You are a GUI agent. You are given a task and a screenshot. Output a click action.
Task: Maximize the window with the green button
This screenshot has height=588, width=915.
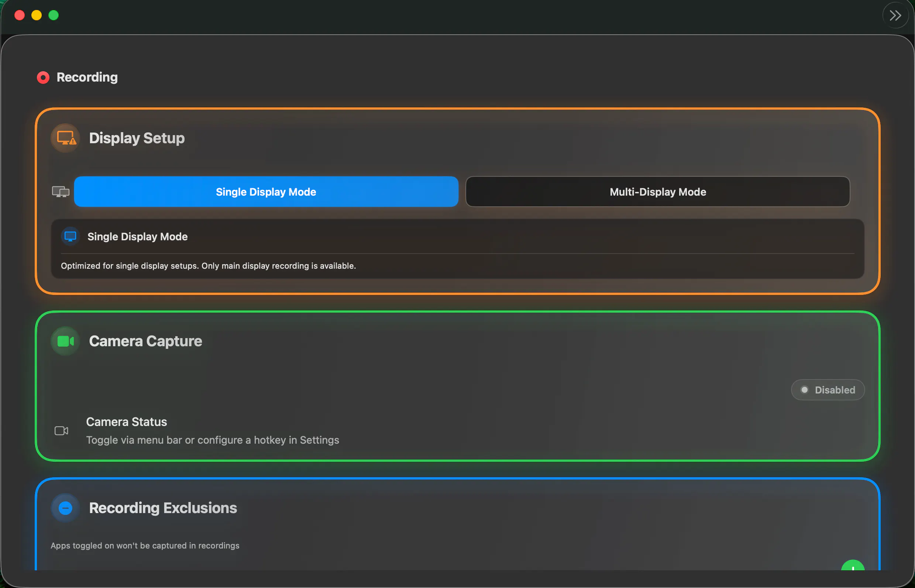click(54, 15)
